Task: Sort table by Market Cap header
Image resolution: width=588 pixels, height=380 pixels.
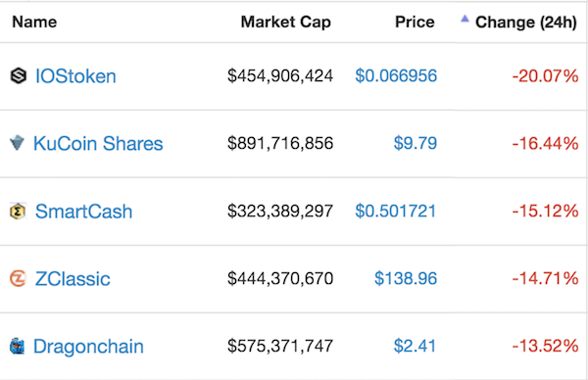Action: [x=286, y=22]
